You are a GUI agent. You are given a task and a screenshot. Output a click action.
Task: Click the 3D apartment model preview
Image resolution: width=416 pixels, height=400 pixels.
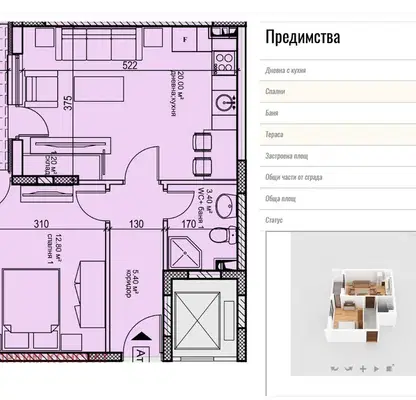coord(353,304)
